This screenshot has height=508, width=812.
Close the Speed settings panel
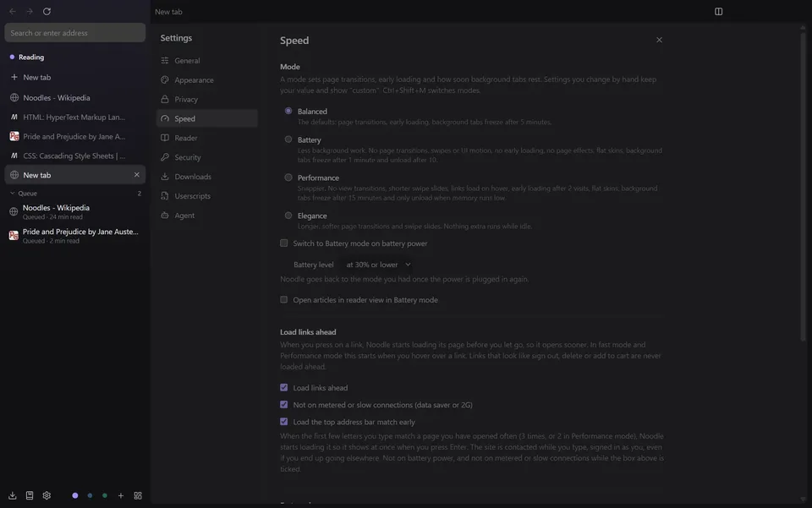pyautogui.click(x=659, y=40)
